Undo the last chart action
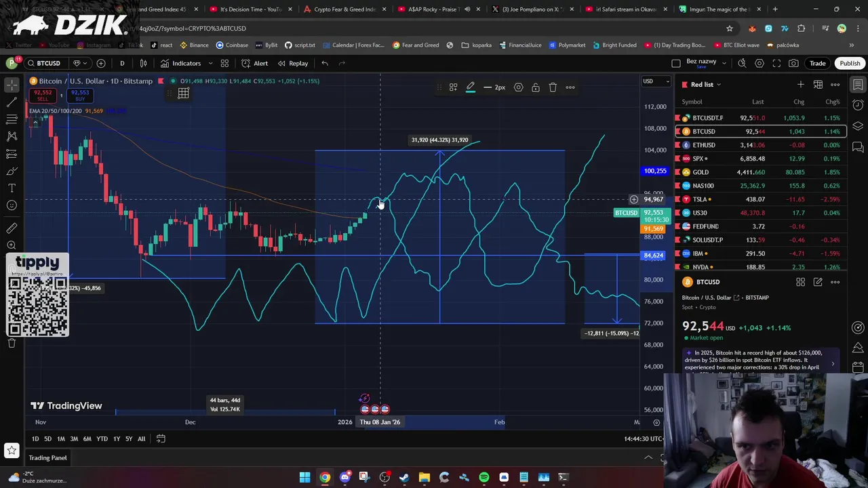The height and width of the screenshot is (488, 868). tap(325, 63)
